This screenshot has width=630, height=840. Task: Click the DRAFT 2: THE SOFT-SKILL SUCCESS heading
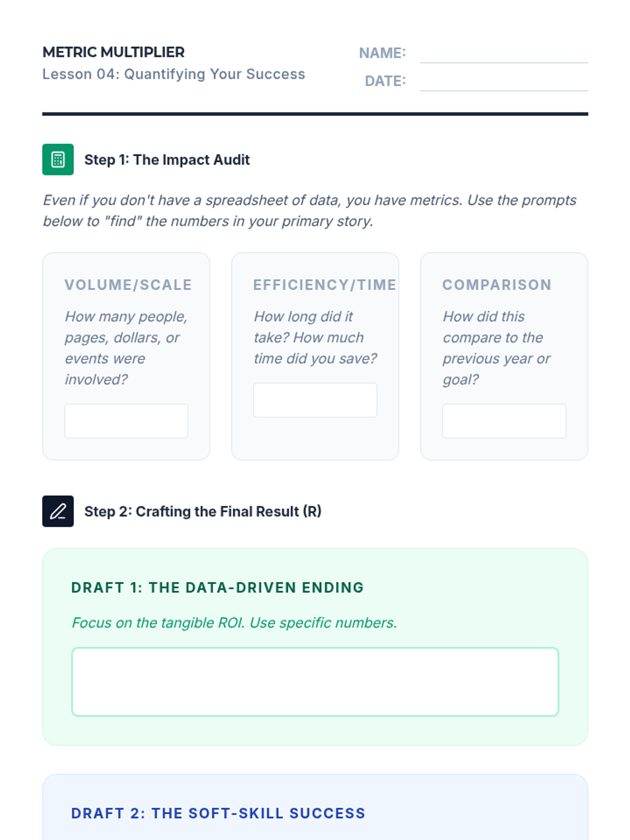coord(218,813)
